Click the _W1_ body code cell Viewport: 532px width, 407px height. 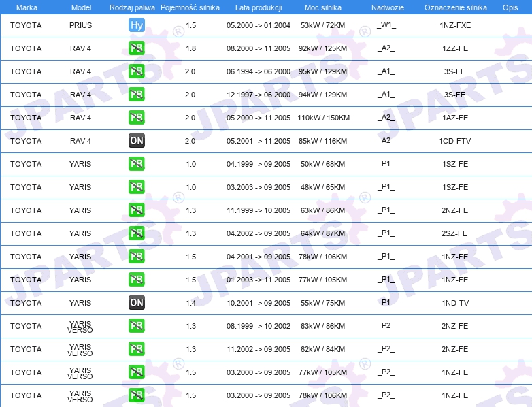point(386,25)
